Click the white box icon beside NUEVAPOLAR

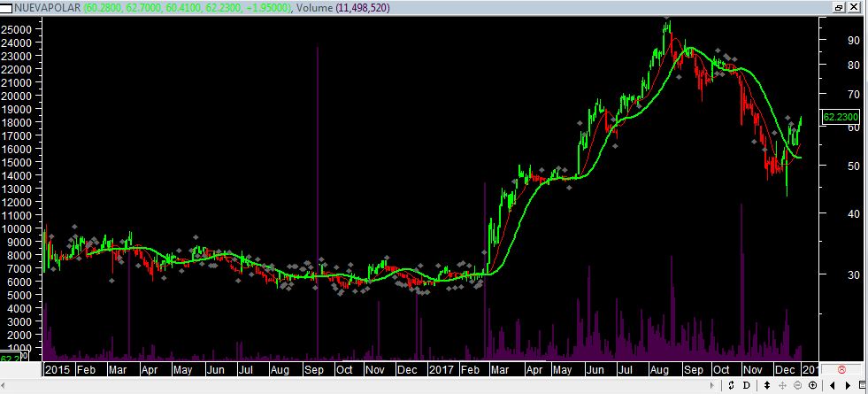[x=7, y=8]
